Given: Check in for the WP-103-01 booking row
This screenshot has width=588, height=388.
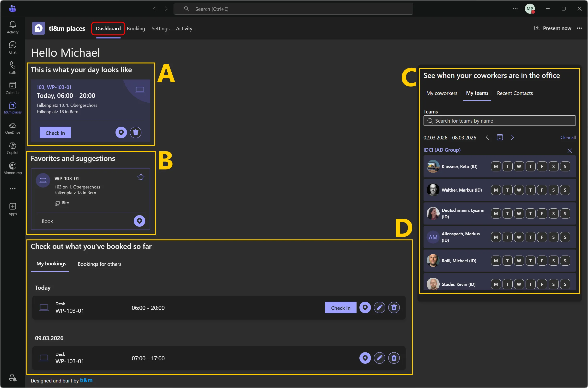Looking at the screenshot, I should (x=340, y=308).
